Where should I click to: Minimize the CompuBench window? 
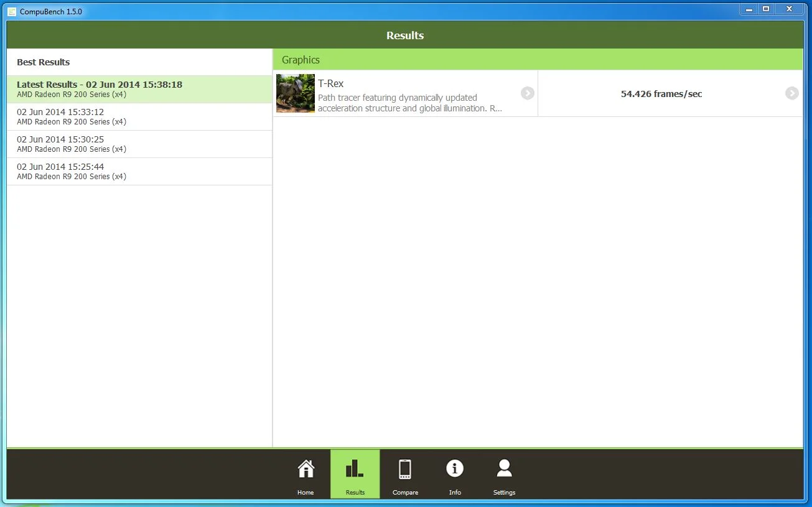[x=749, y=9]
